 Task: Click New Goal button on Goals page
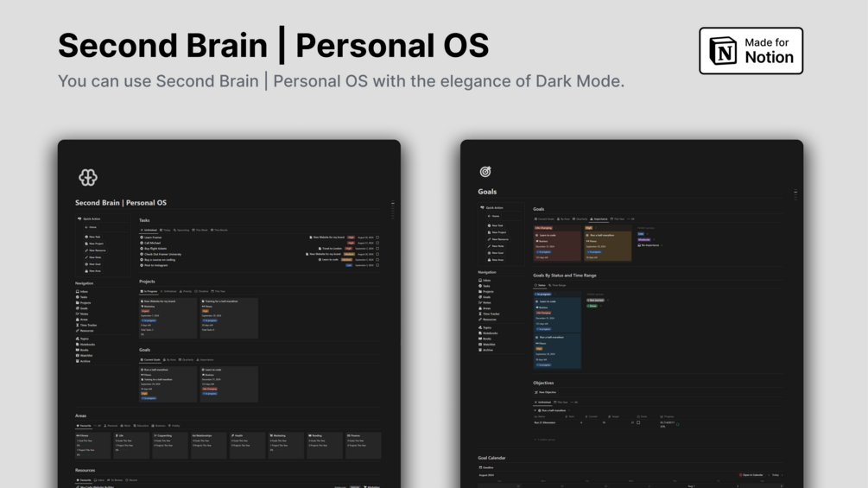coord(496,253)
